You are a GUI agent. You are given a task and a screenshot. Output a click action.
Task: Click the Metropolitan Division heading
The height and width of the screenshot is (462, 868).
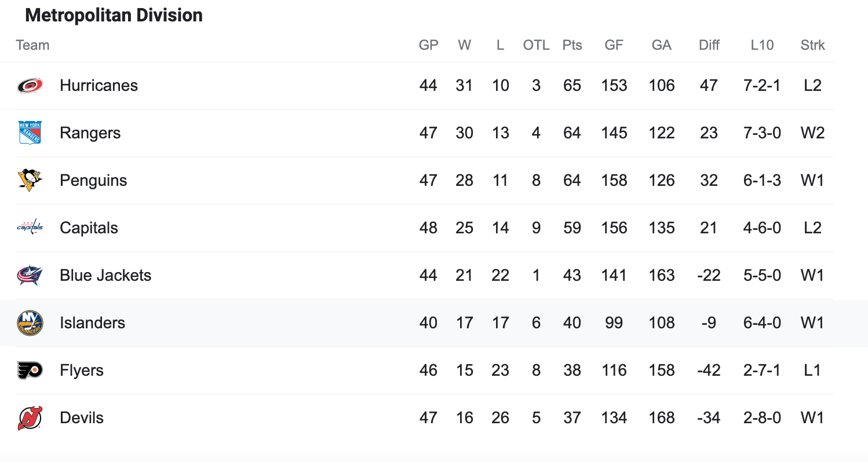point(114,15)
